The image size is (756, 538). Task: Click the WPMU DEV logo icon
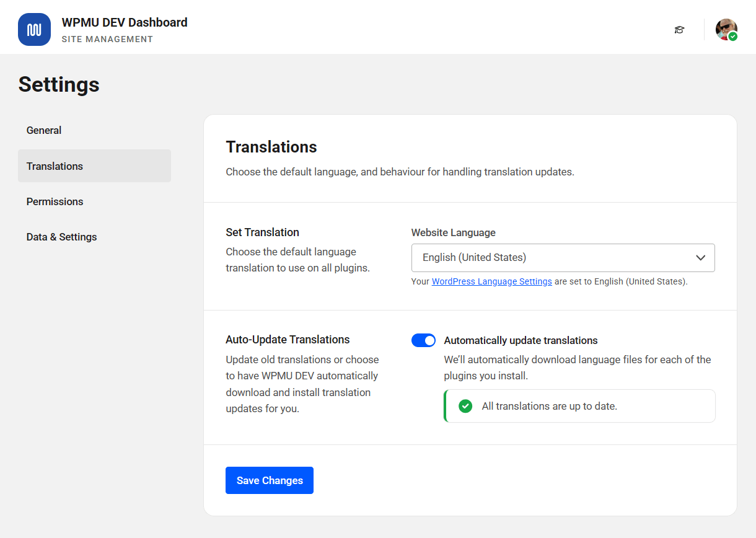pyautogui.click(x=34, y=29)
